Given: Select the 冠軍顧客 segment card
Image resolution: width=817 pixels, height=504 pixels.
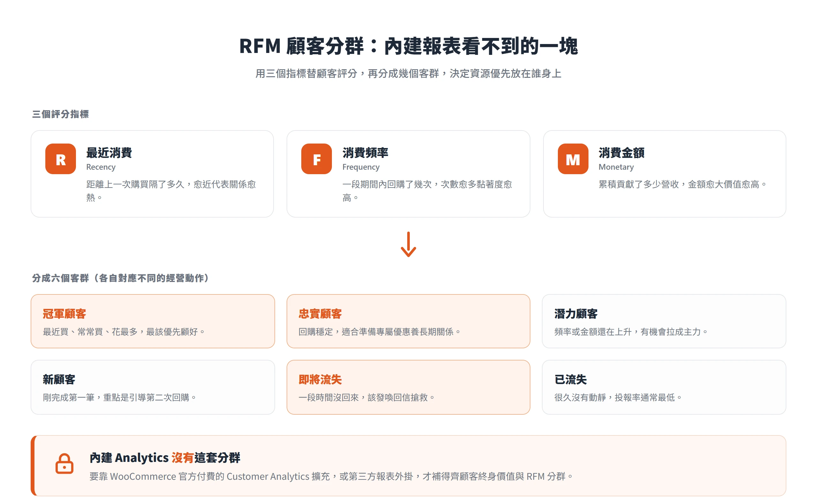Looking at the screenshot, I should click(x=153, y=321).
